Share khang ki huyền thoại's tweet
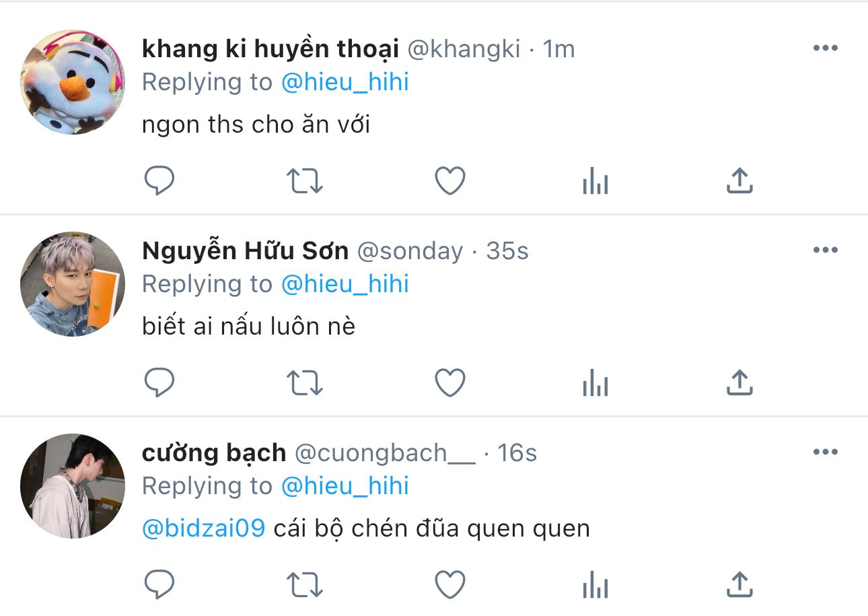Viewport: 868px width, 616px height. coord(739,180)
